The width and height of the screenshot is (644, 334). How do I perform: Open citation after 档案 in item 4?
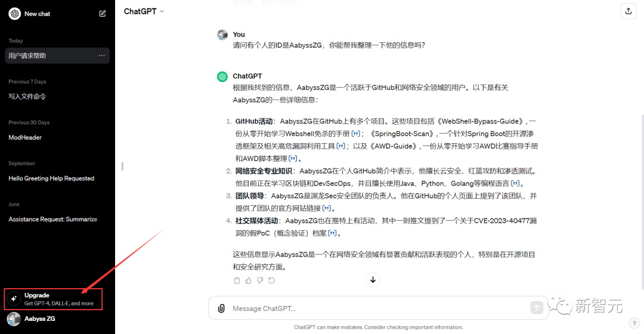333,233
